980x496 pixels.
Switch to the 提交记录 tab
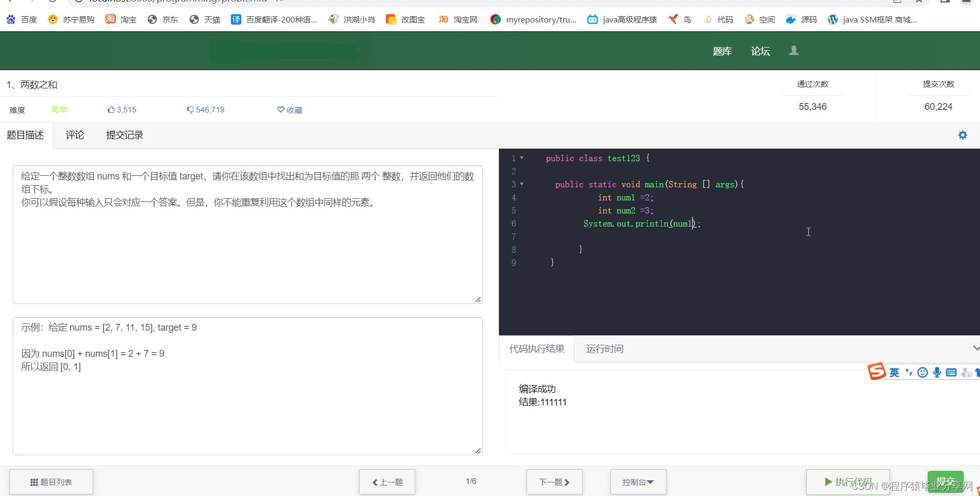coord(125,135)
